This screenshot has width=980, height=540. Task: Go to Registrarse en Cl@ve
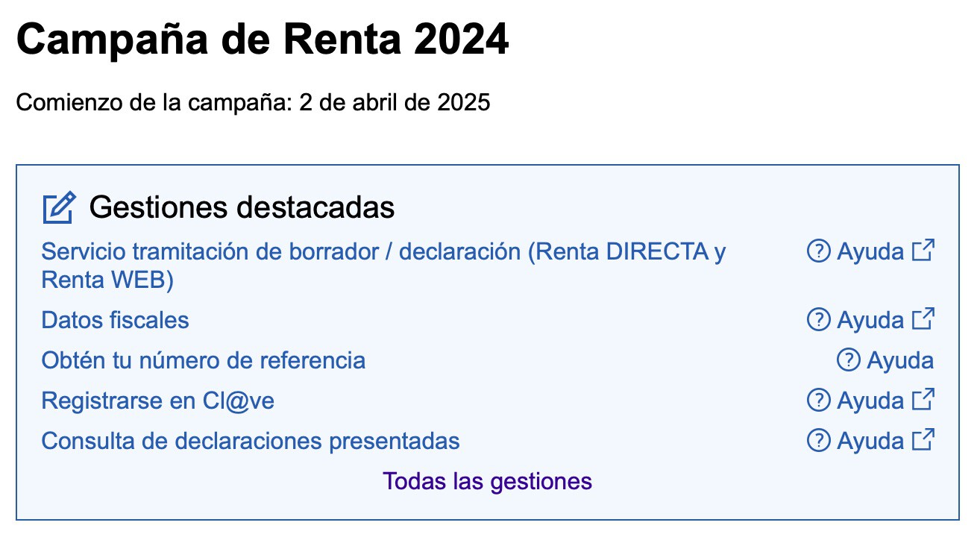pos(158,401)
